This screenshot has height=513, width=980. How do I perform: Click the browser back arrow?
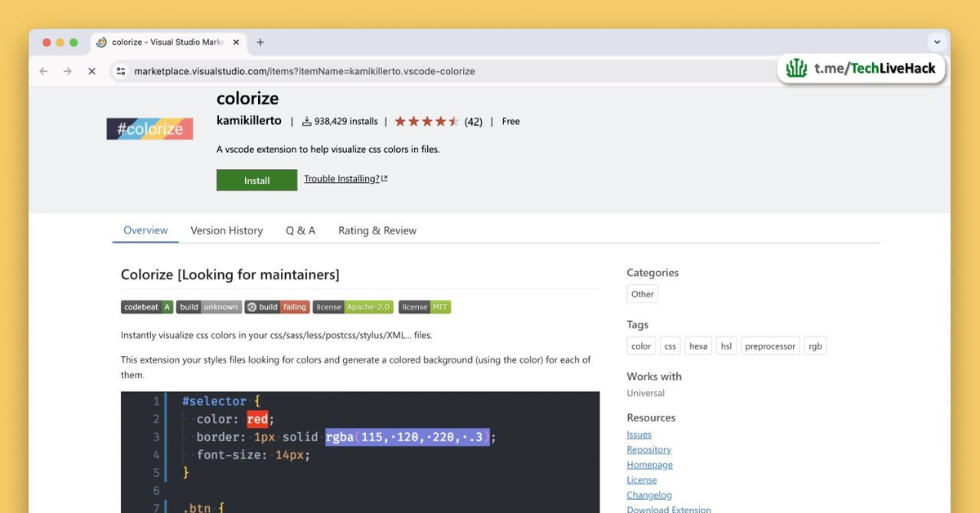(x=43, y=71)
